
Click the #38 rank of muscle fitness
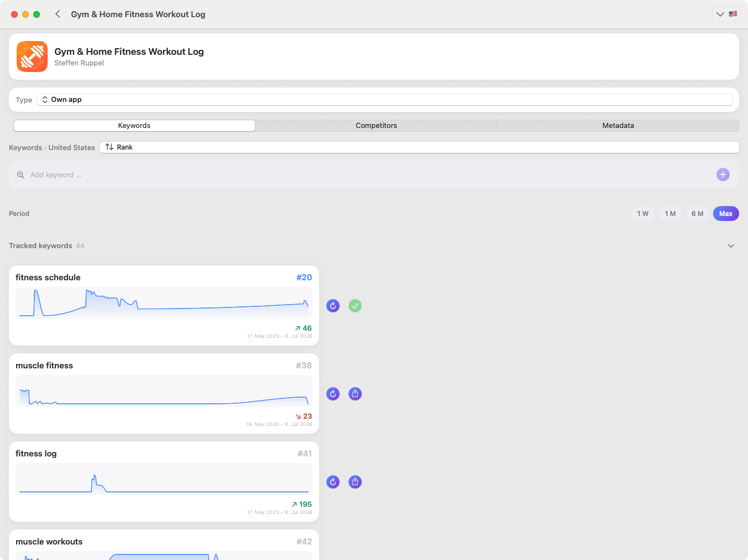click(x=304, y=366)
